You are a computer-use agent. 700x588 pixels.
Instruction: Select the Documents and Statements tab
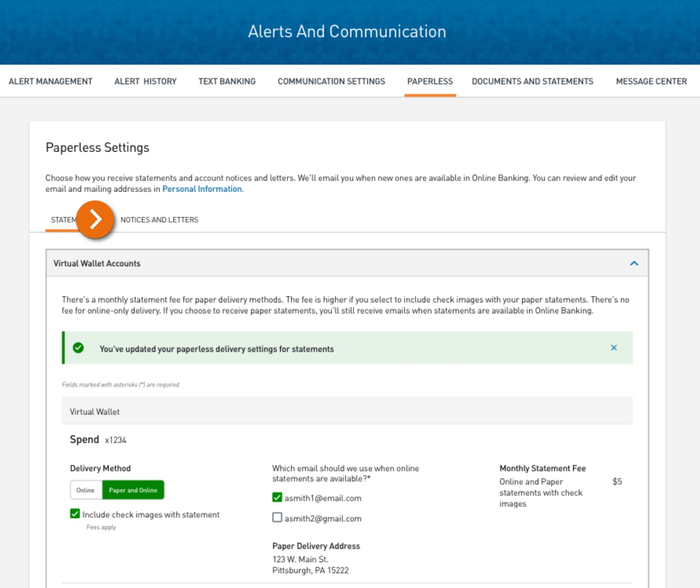click(x=532, y=81)
